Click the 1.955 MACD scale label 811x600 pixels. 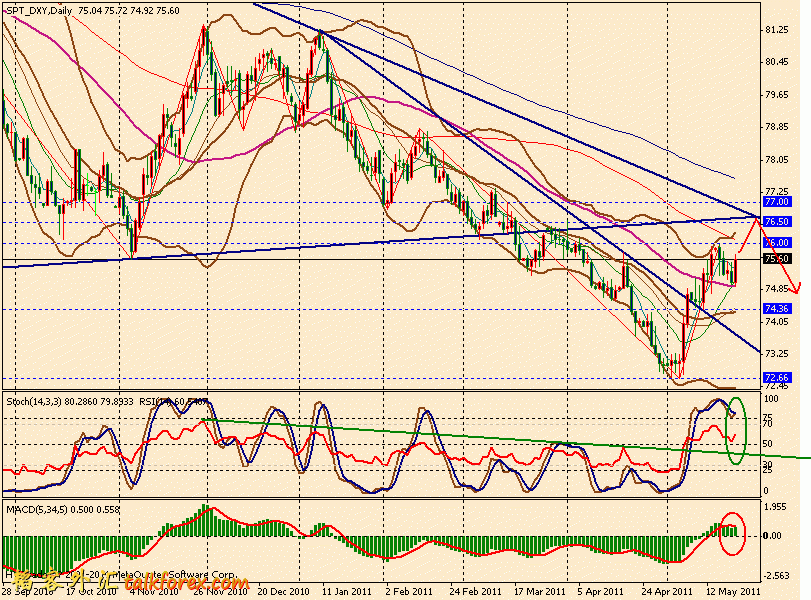coord(775,507)
